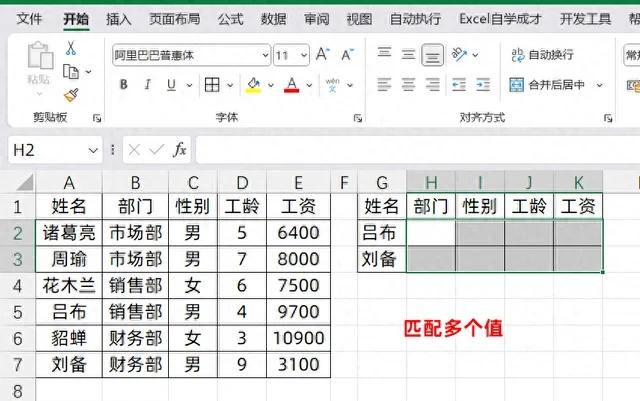Image resolution: width=640 pixels, height=401 pixels.
Task: Switch to the 数据 tab
Action: coord(273,19)
